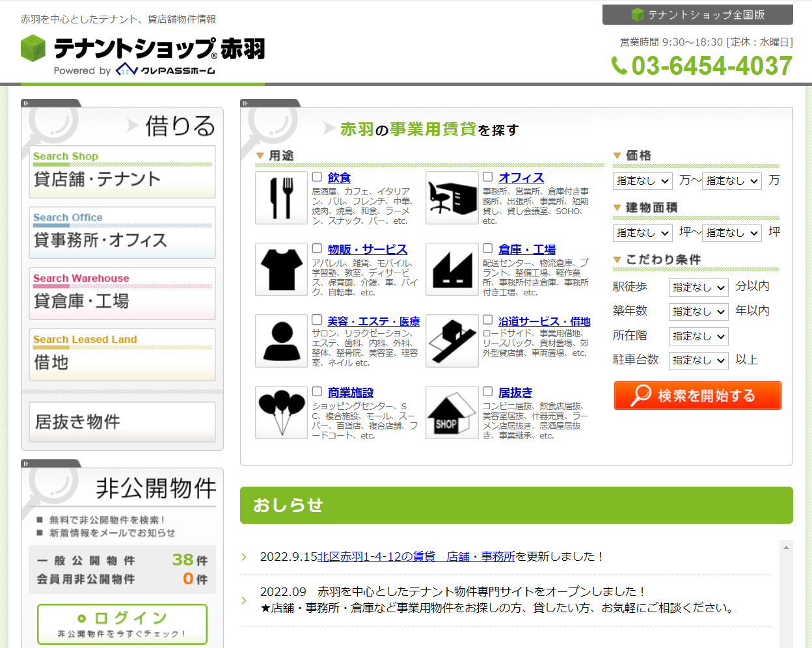Click the office desk icon
The width and height of the screenshot is (812, 648).
pyautogui.click(x=452, y=198)
